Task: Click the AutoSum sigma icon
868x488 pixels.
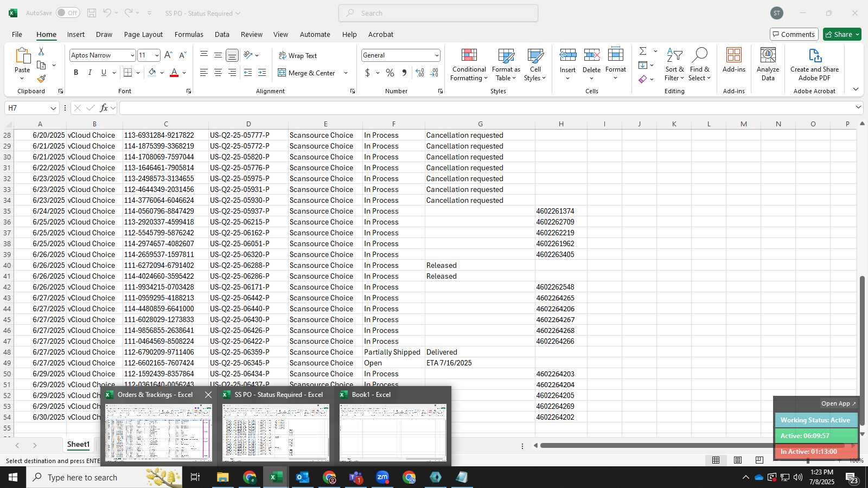Action: click(643, 51)
